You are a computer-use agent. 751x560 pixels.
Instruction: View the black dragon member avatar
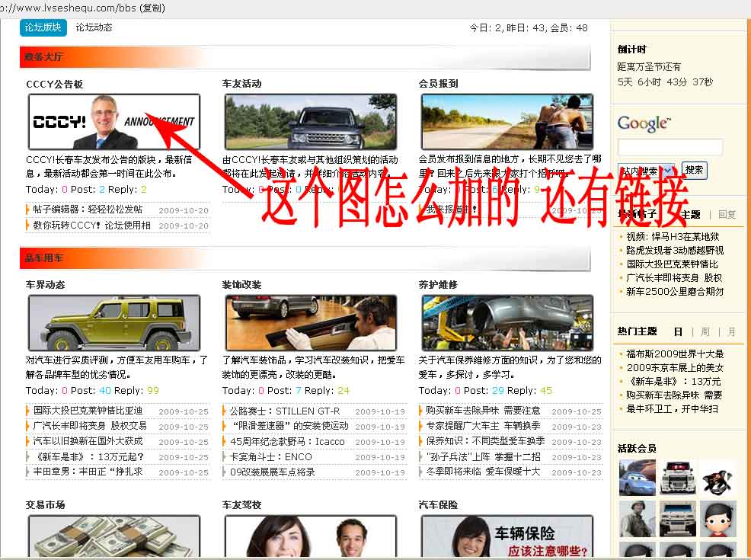click(x=718, y=477)
